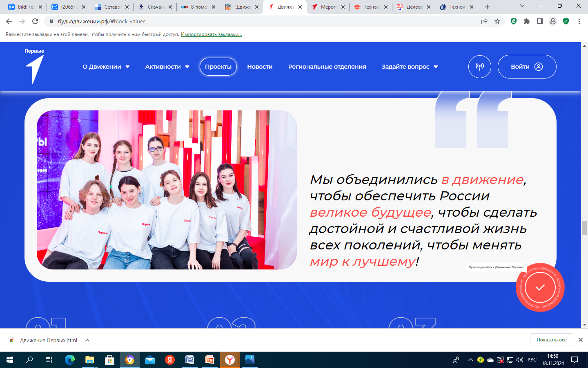Click Импортировать закладки link

pyautogui.click(x=211, y=34)
